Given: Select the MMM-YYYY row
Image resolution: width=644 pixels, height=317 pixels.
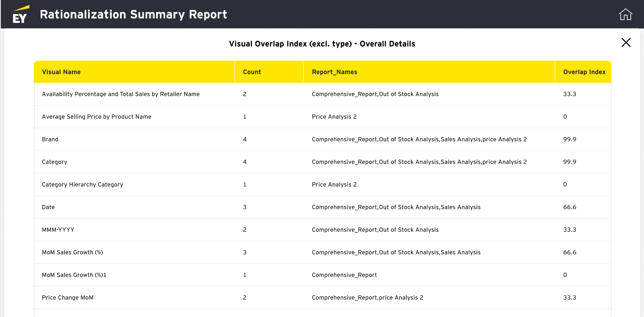Looking at the screenshot, I should pos(58,230).
